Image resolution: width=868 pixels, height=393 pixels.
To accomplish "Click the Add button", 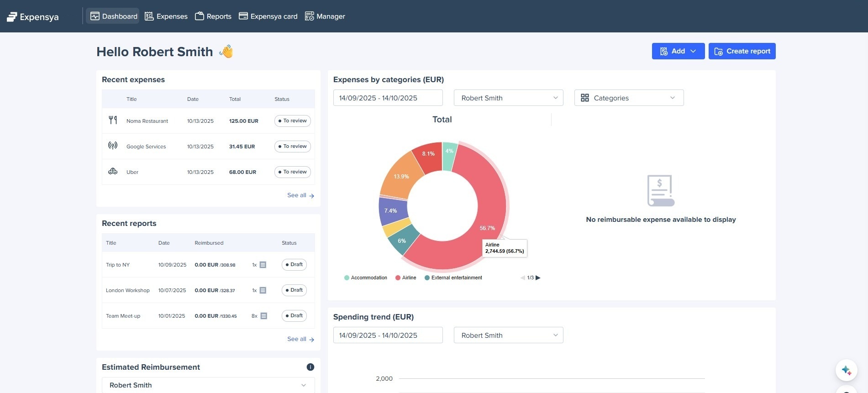I will (x=678, y=51).
